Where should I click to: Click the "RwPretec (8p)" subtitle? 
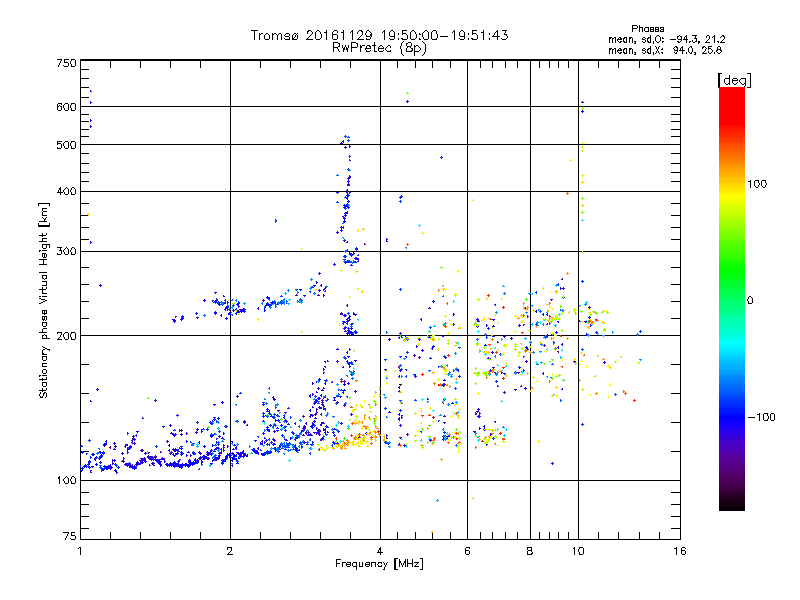(x=379, y=48)
